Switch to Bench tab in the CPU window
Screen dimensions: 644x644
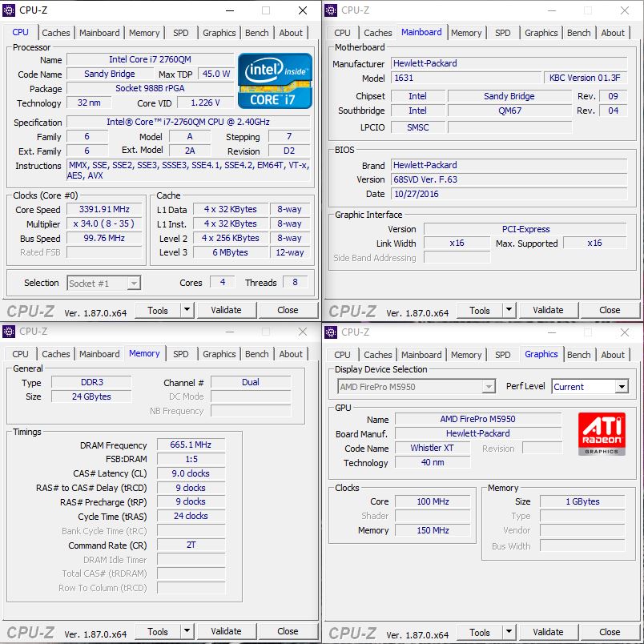coord(256,33)
